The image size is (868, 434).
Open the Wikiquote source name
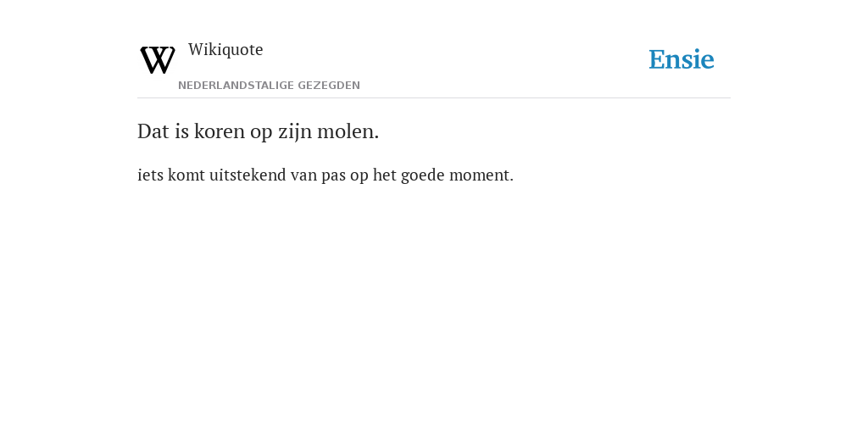(225, 50)
